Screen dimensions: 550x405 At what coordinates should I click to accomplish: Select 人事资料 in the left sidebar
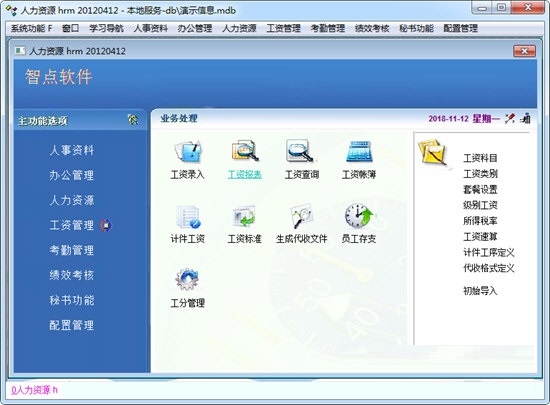coord(72,150)
